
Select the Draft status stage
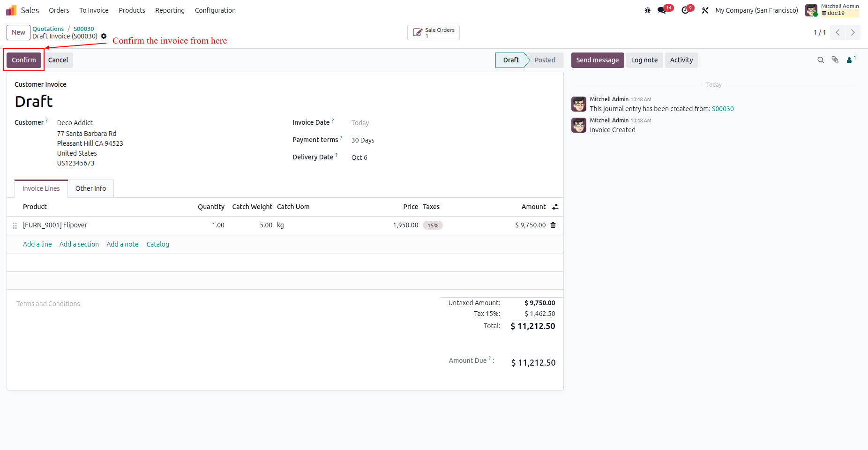(x=511, y=60)
